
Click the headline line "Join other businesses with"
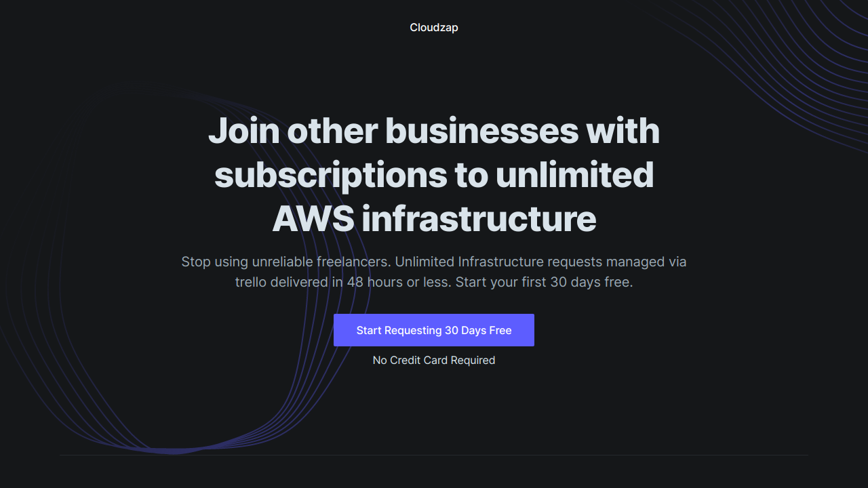tap(434, 131)
